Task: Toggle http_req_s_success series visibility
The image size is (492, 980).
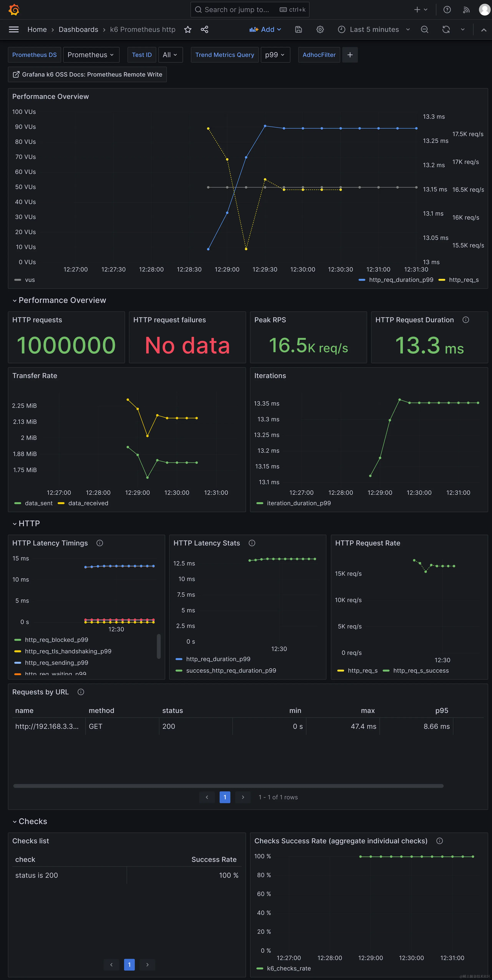Action: tap(420, 670)
